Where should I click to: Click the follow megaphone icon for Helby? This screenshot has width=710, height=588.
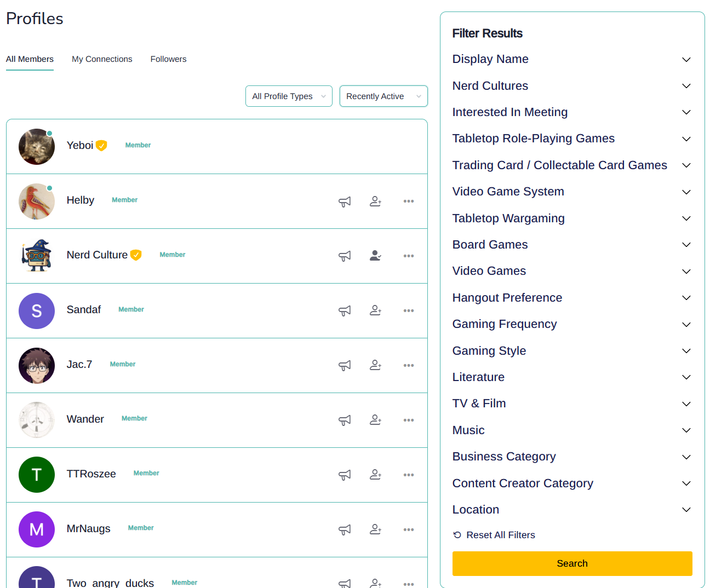(345, 201)
